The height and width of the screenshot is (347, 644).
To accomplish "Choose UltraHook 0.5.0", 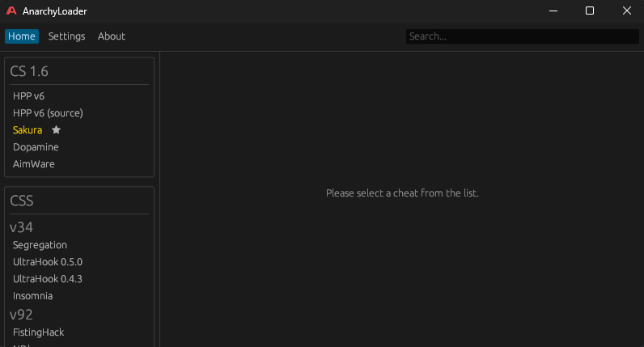I will 48,262.
